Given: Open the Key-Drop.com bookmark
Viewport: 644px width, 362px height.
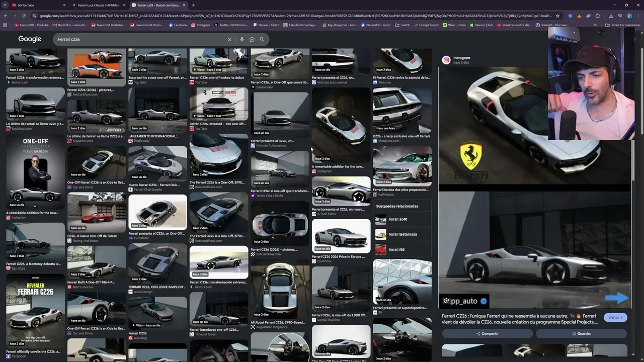Looking at the screenshot, I should 339,25.
